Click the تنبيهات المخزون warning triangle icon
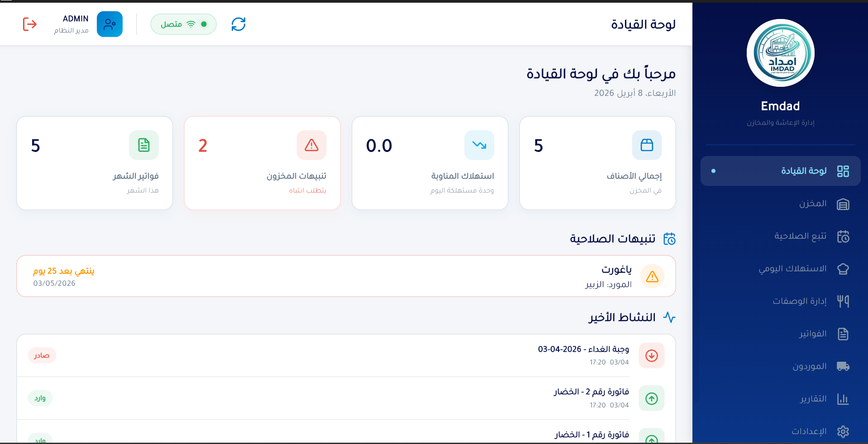This screenshot has width=868, height=444. point(311,145)
